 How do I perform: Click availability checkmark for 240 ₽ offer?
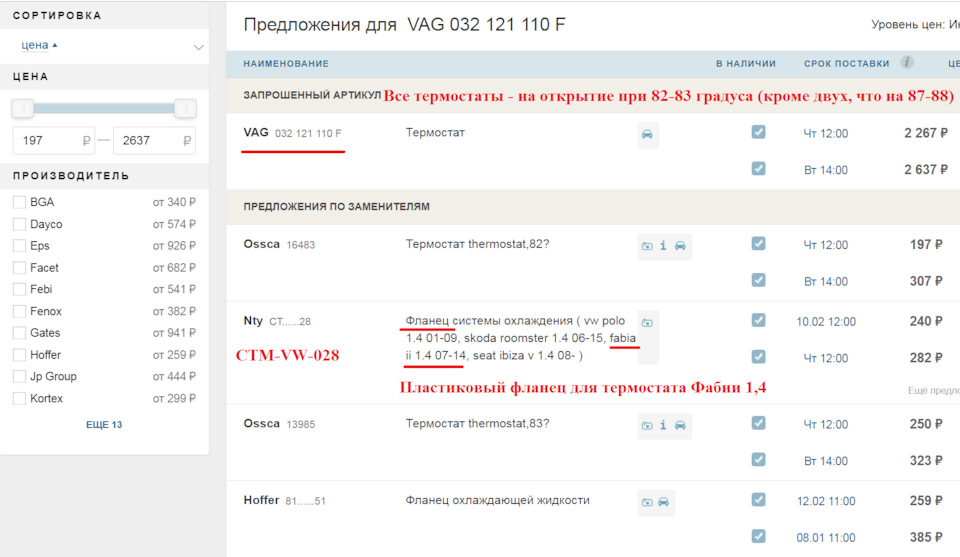coord(759,320)
